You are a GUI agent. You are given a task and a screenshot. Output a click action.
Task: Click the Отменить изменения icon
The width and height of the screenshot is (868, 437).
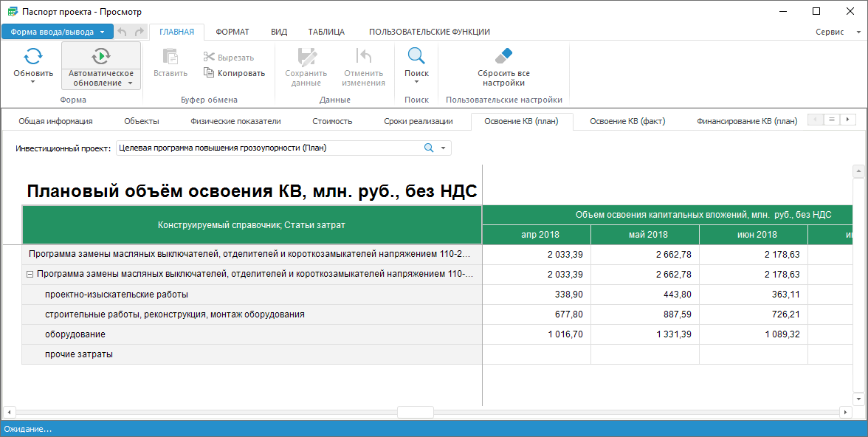363,57
